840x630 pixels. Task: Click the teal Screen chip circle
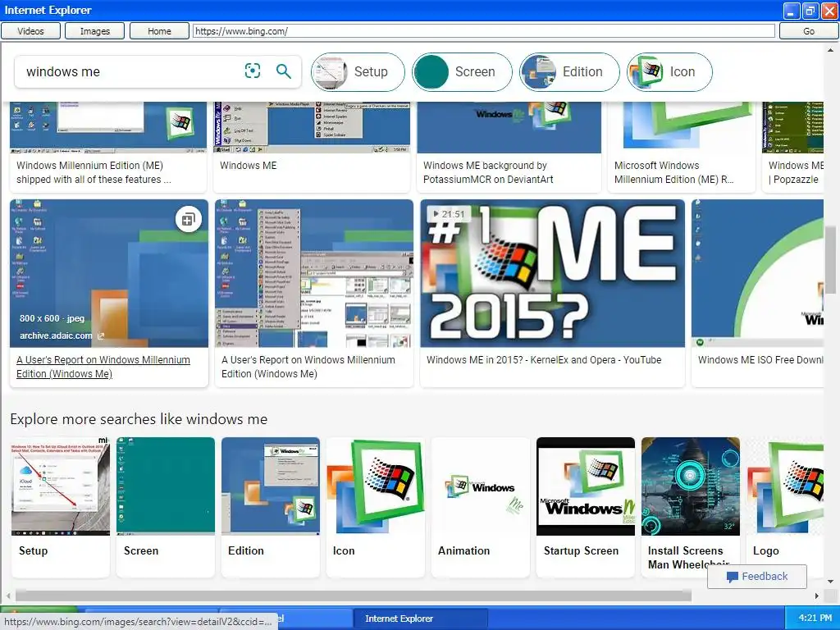[431, 72]
